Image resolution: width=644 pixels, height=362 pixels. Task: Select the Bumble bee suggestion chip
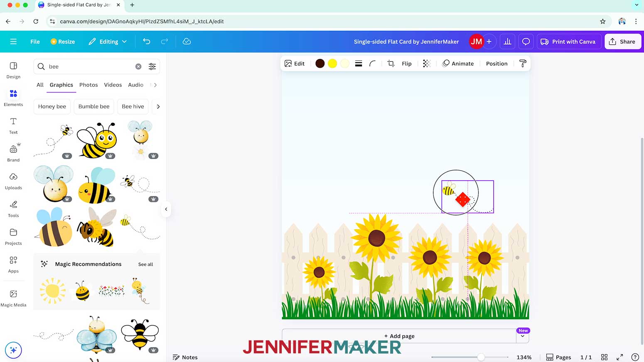tap(94, 106)
